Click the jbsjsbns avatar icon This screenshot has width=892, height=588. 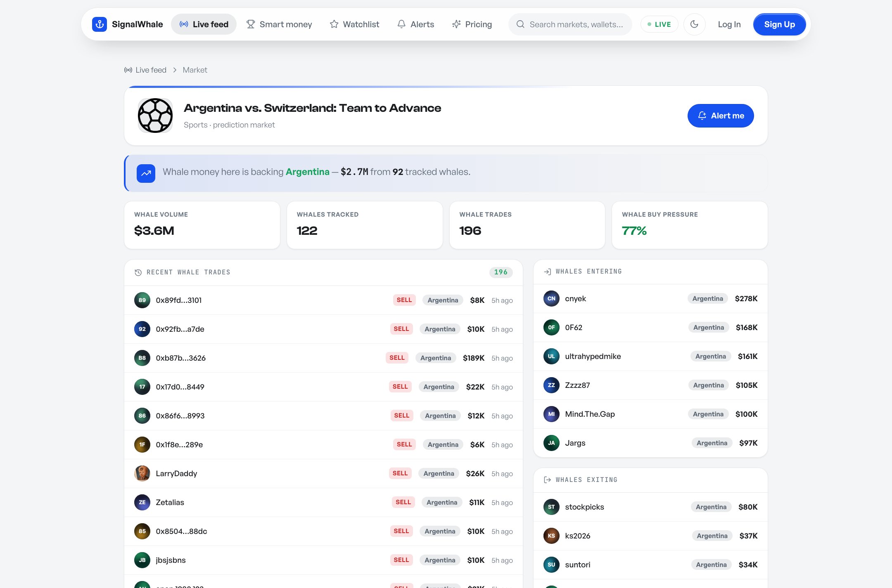pos(142,560)
